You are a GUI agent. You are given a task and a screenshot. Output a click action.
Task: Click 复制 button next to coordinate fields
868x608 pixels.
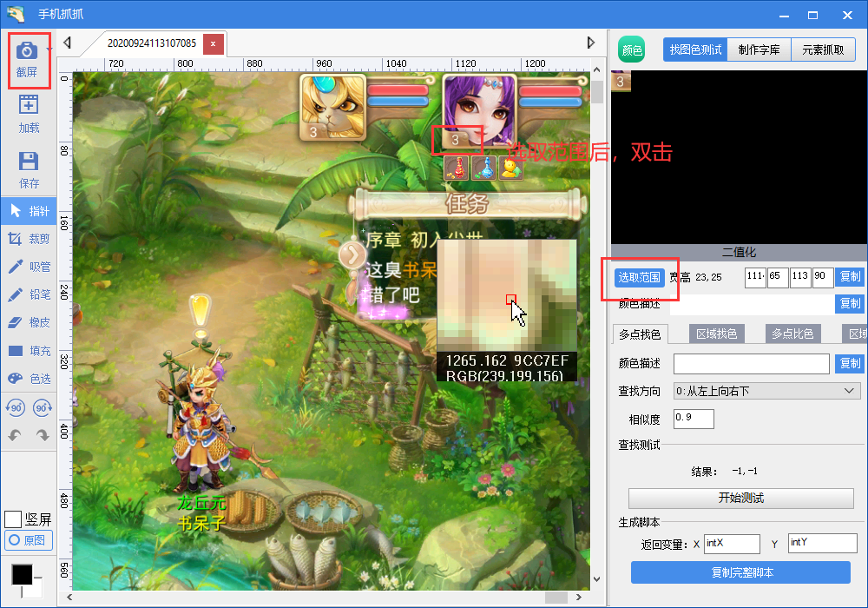point(850,276)
